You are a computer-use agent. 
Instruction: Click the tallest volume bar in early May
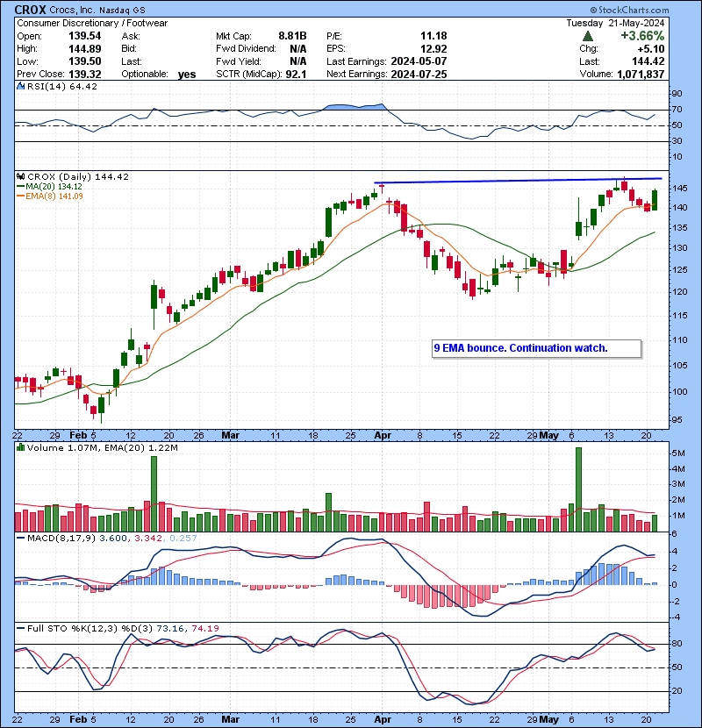pyautogui.click(x=578, y=489)
